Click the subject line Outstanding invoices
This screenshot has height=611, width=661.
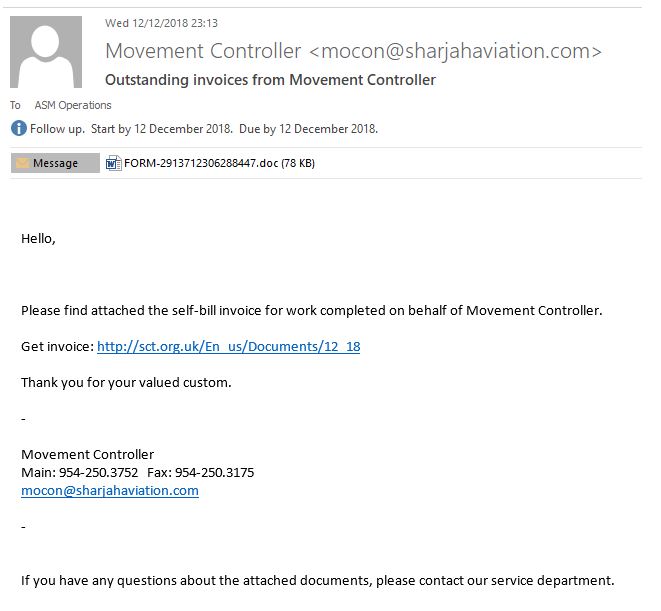270,80
